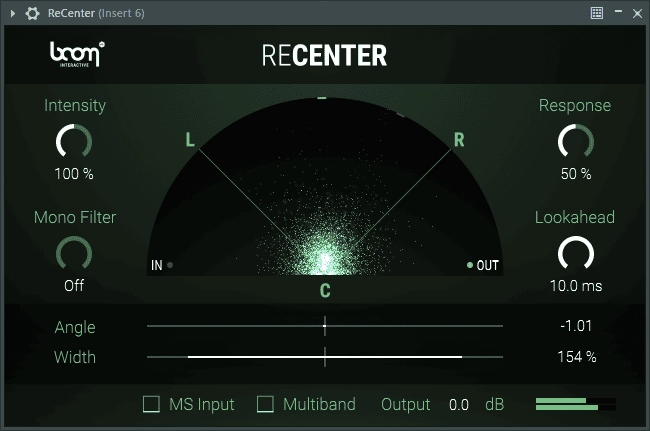Viewport: 650px width, 431px height.
Task: Click the Intensity value 100 %
Action: [74, 174]
